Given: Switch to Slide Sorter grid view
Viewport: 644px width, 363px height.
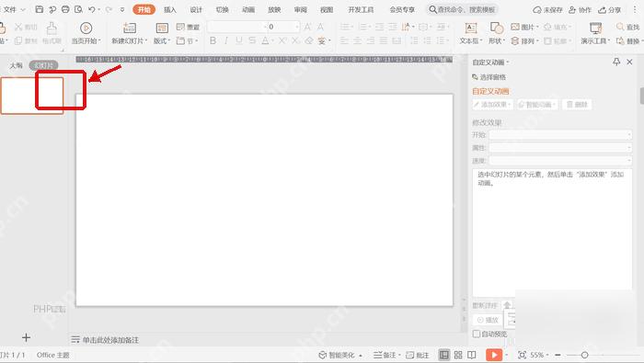Looking at the screenshot, I should pyautogui.click(x=458, y=355).
